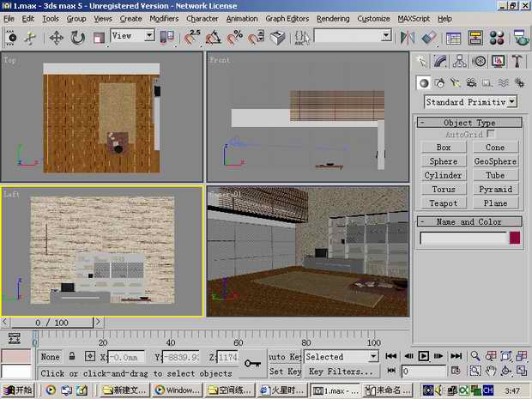Switch to the Motion panel tab
Screen dimensions: 532x399
pos(479,62)
